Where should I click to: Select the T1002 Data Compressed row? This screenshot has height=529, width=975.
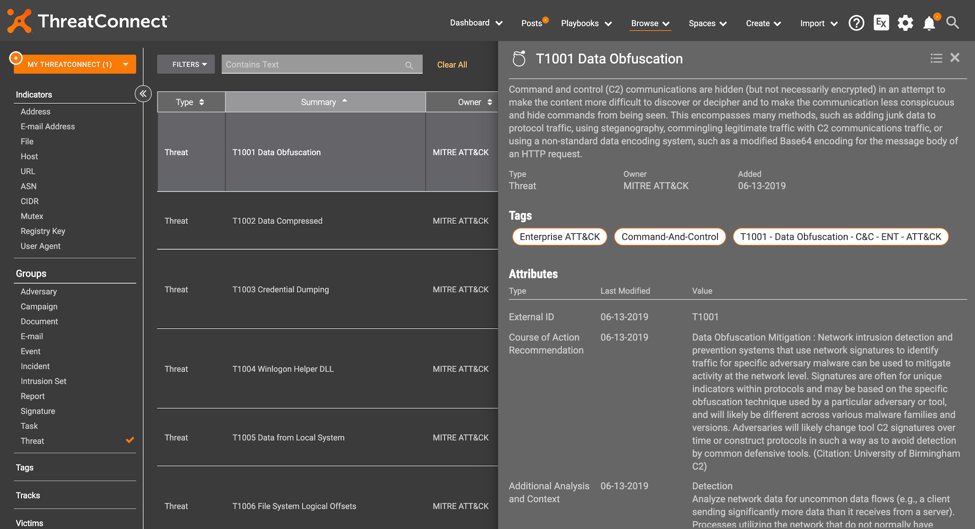[x=328, y=221]
